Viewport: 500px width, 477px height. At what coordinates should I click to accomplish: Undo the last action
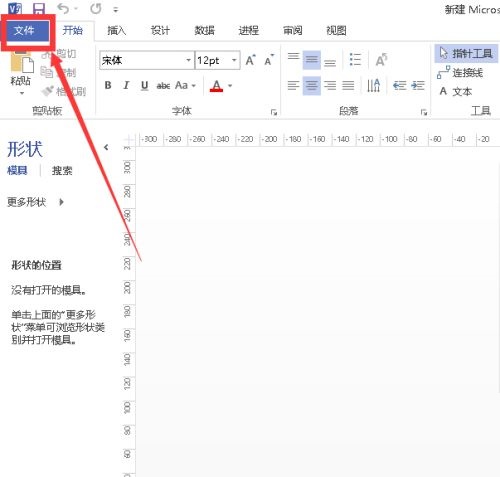pyautogui.click(x=64, y=9)
